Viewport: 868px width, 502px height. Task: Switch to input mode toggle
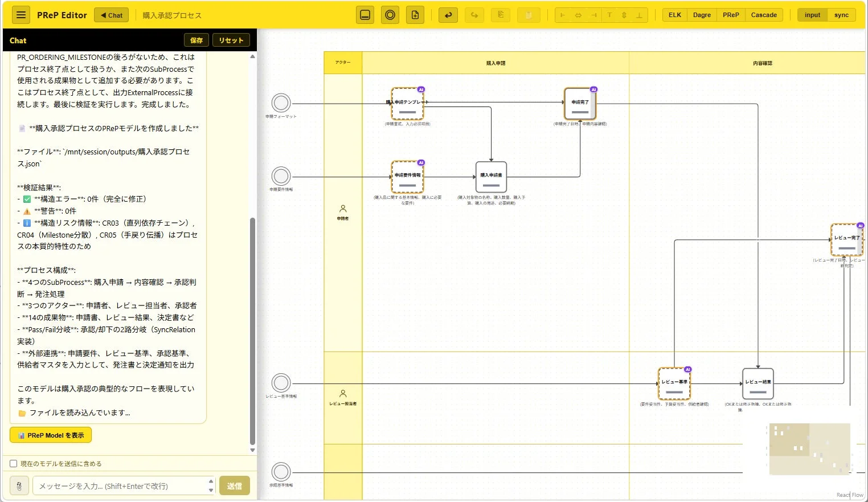(812, 15)
